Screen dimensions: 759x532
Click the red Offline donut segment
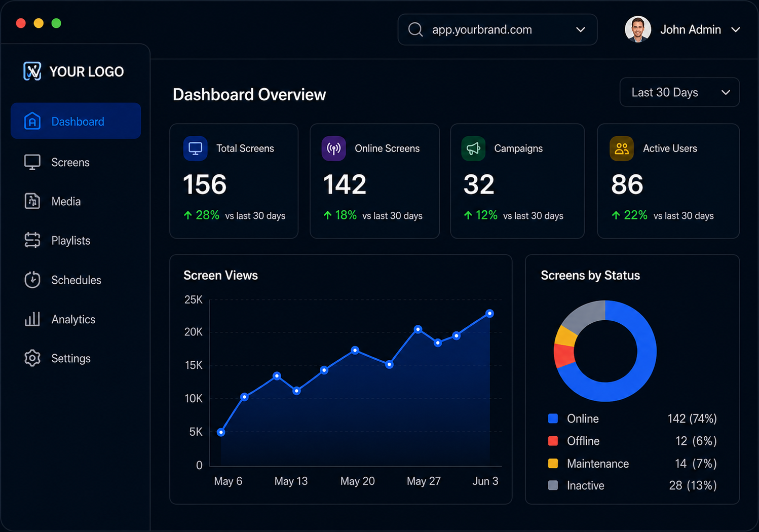coord(563,356)
